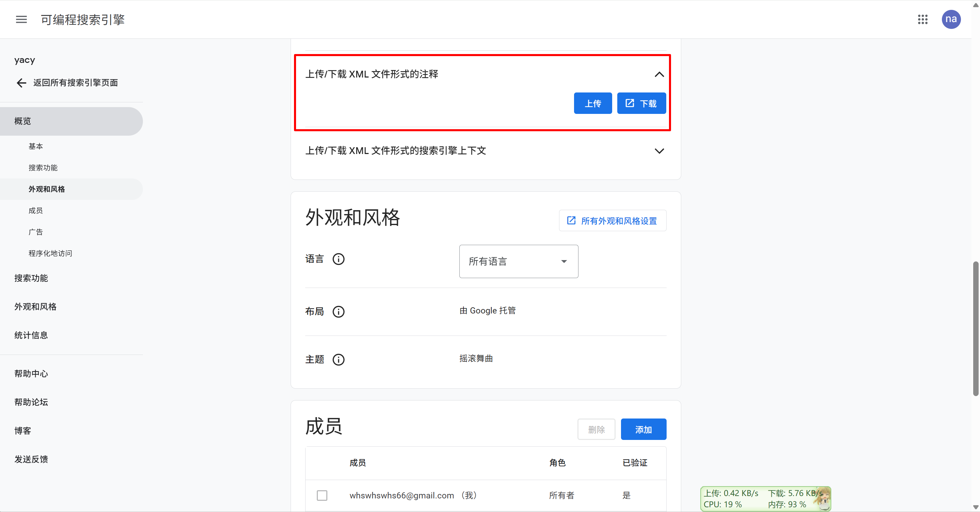Click 返回所有搜索引擎页面 link

pyautogui.click(x=75, y=83)
